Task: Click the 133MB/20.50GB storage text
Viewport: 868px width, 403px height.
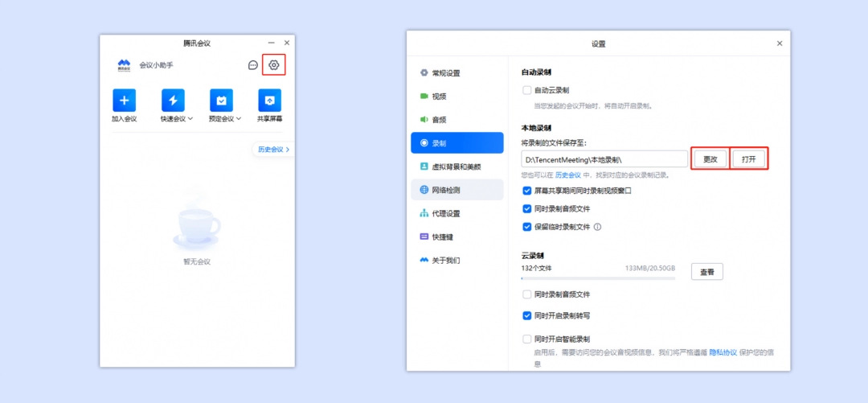Action: click(x=650, y=269)
